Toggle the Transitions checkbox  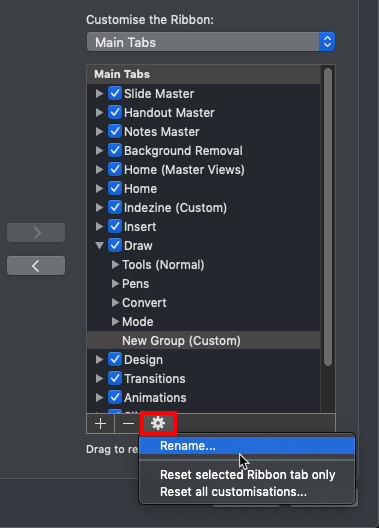[x=115, y=378]
